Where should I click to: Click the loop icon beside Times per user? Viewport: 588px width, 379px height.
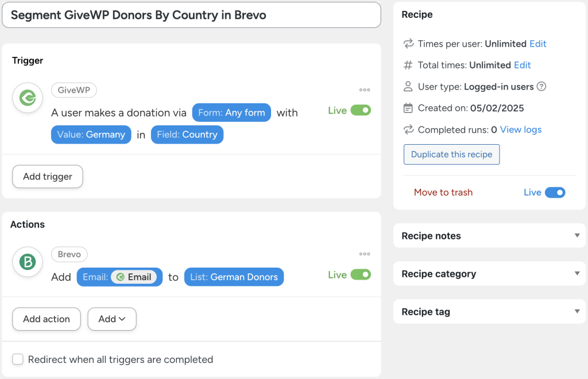pyautogui.click(x=408, y=44)
